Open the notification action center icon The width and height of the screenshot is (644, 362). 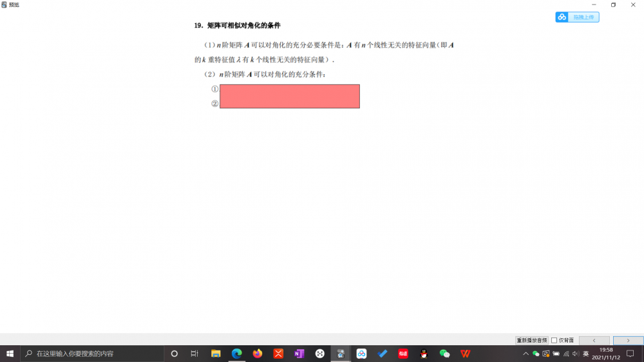click(630, 354)
